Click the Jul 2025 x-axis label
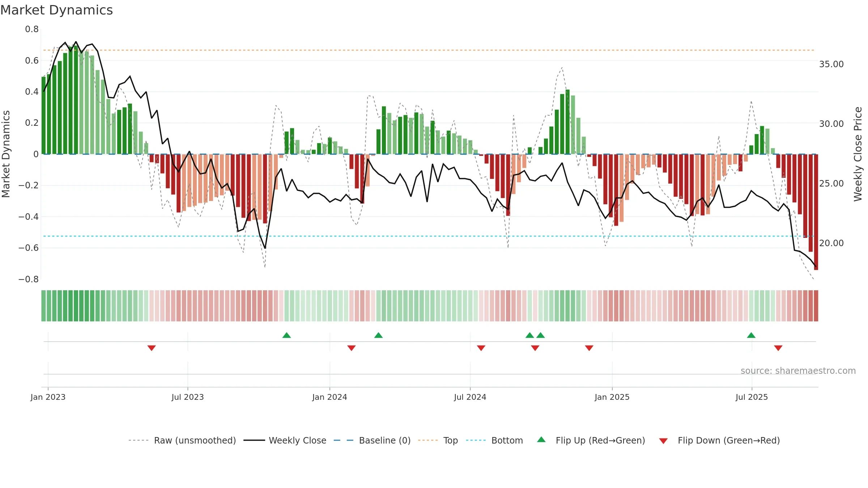Viewport: 868px width, 488px height. click(752, 397)
